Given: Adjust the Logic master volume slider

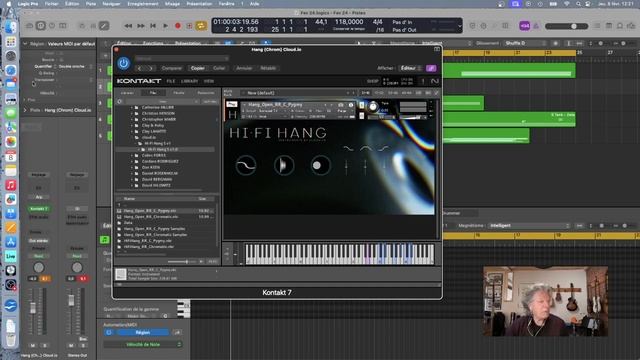Looking at the screenshot, I should [x=567, y=26].
